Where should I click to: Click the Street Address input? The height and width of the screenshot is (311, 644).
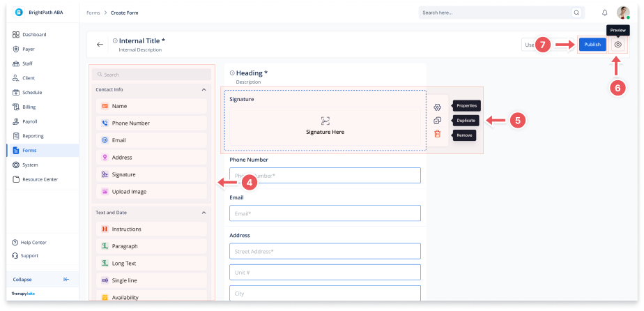pos(325,251)
